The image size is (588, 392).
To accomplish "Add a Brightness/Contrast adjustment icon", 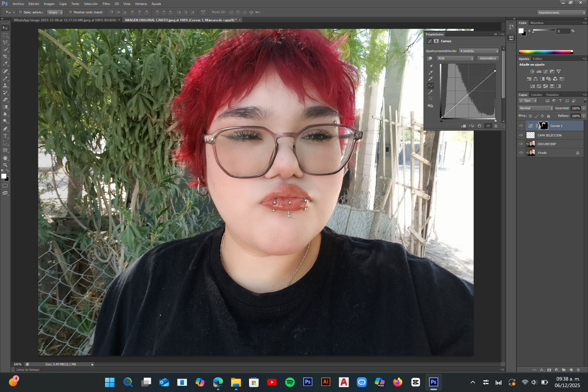I will pos(532,71).
